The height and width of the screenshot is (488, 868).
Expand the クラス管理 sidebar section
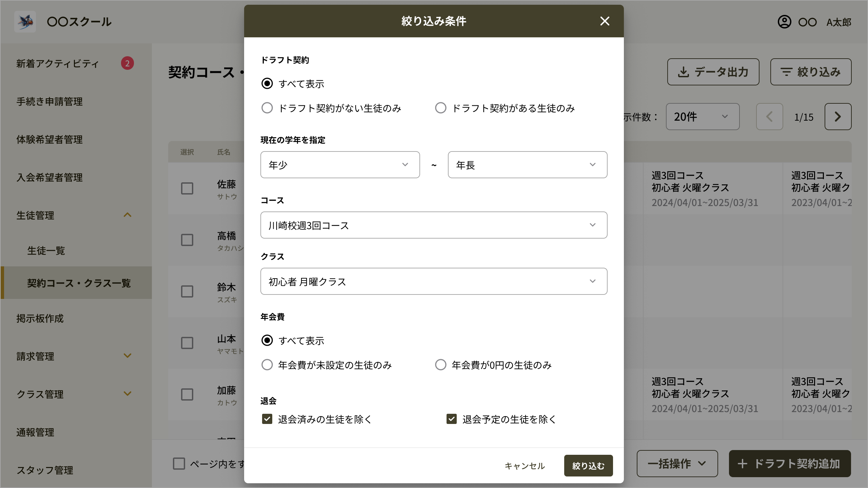click(127, 394)
